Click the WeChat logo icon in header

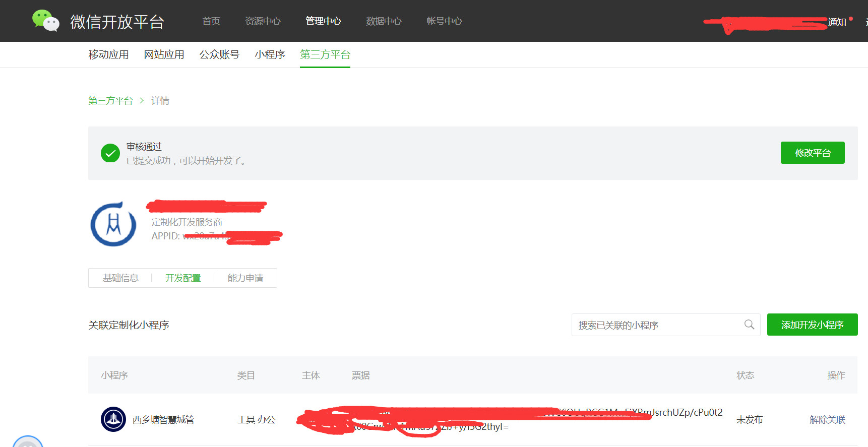point(46,21)
